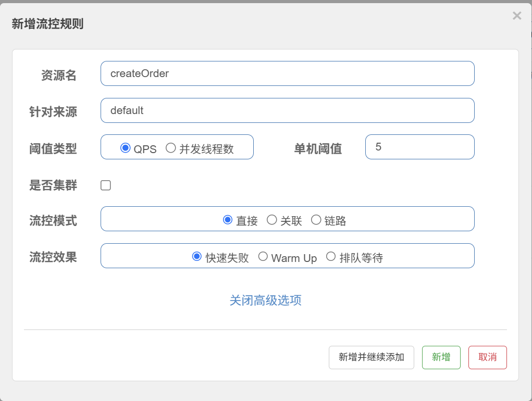Cancel with the red 取消 button
The image size is (532, 401).
click(487, 357)
